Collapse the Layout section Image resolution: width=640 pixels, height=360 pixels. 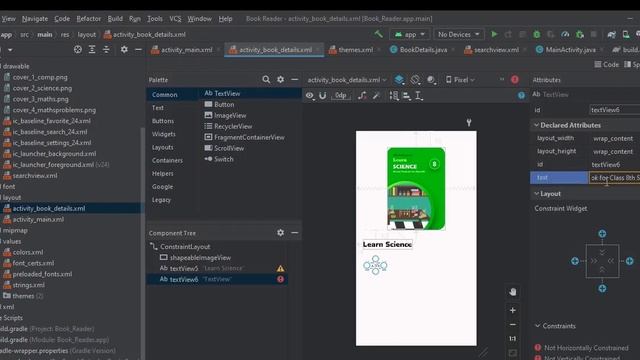click(536, 193)
